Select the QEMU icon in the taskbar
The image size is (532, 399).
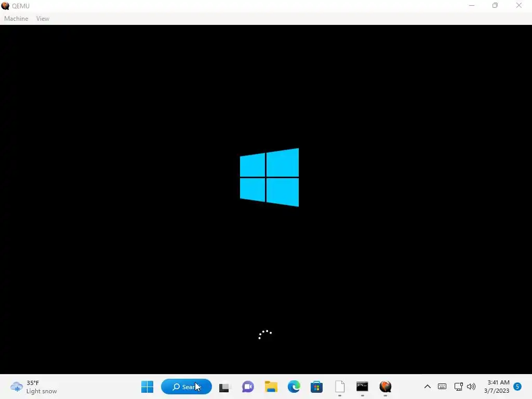(385, 387)
